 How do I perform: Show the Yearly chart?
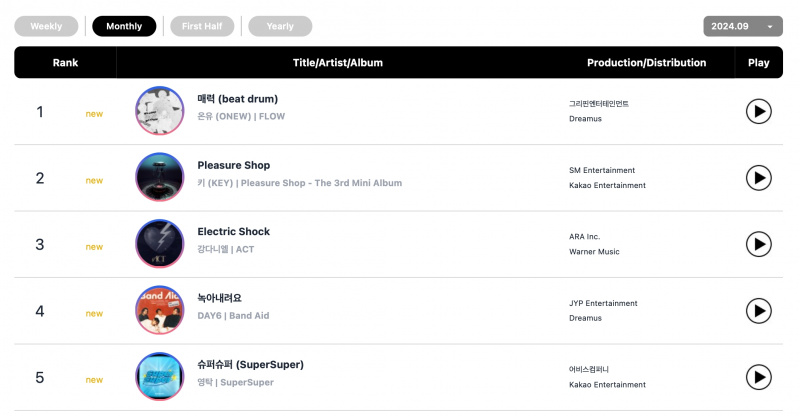point(280,26)
